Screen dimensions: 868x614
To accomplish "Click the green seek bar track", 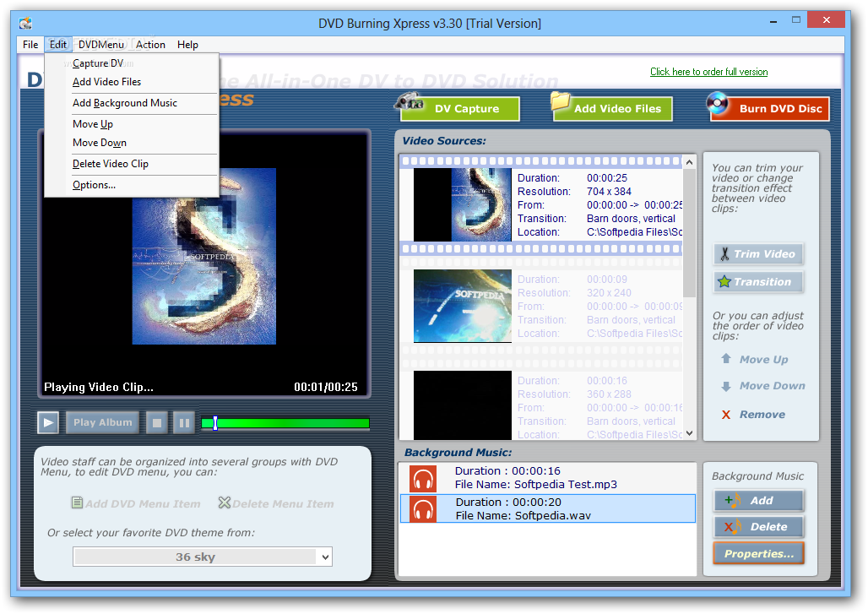I will point(285,423).
